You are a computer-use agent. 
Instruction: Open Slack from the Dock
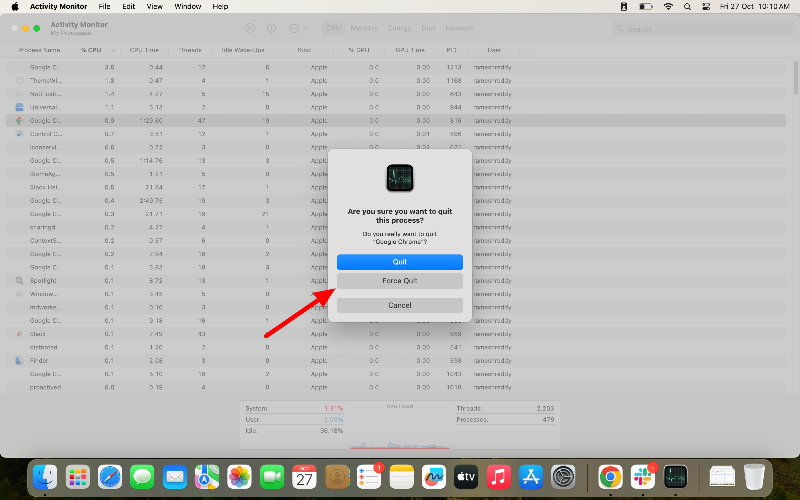(x=643, y=478)
